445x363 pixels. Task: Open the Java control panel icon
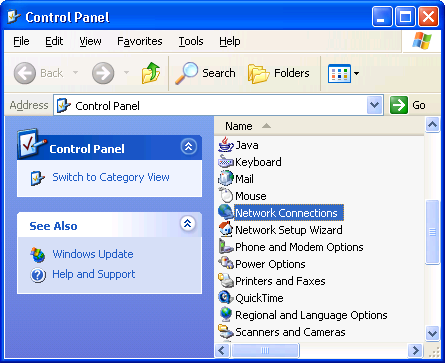[x=226, y=145]
